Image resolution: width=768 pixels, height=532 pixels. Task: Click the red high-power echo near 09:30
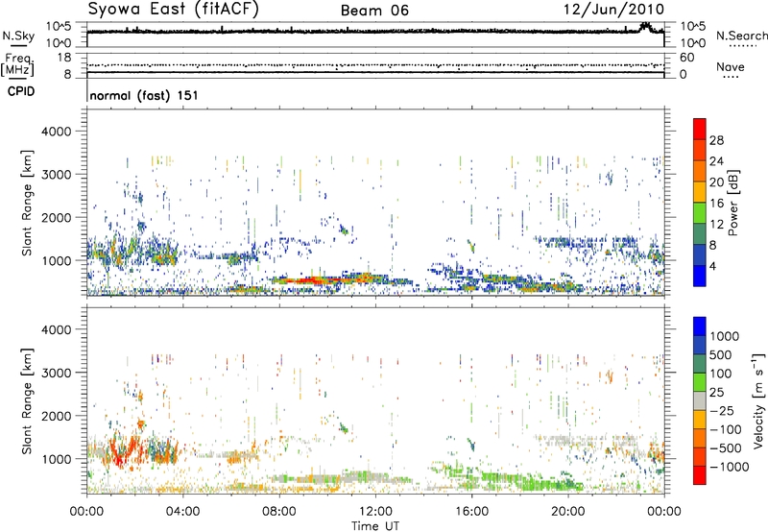coord(314,280)
